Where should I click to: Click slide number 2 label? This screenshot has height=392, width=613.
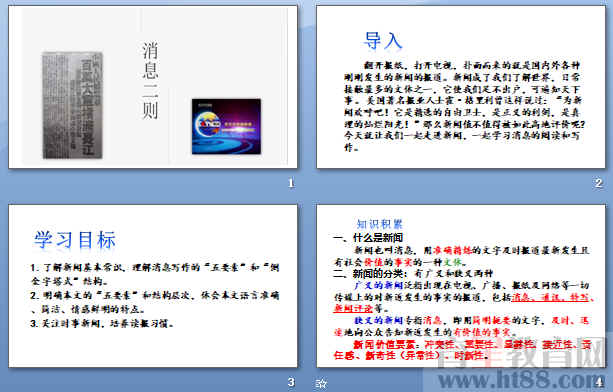599,183
